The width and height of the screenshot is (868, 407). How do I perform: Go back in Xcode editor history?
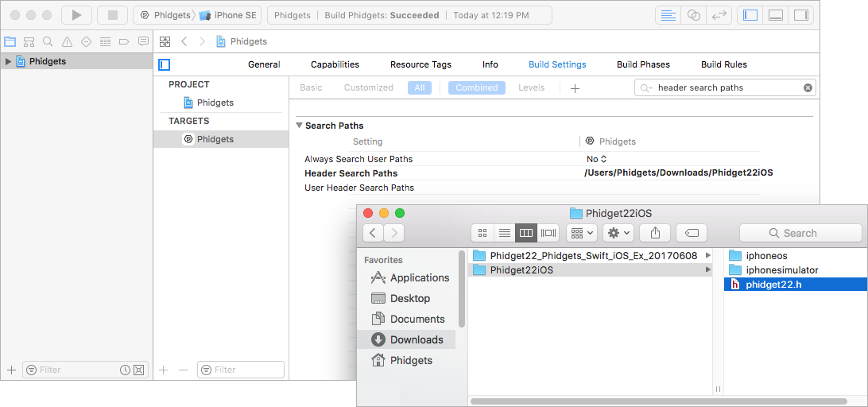click(x=184, y=41)
